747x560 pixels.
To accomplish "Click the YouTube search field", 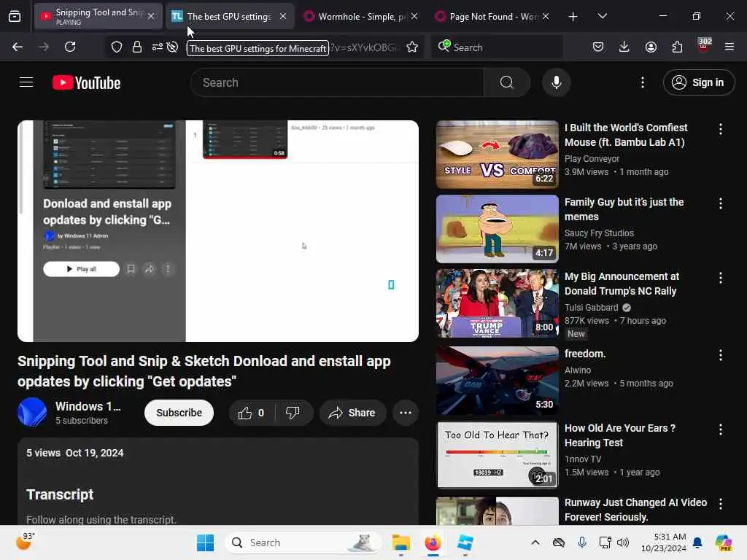I will 337,82.
